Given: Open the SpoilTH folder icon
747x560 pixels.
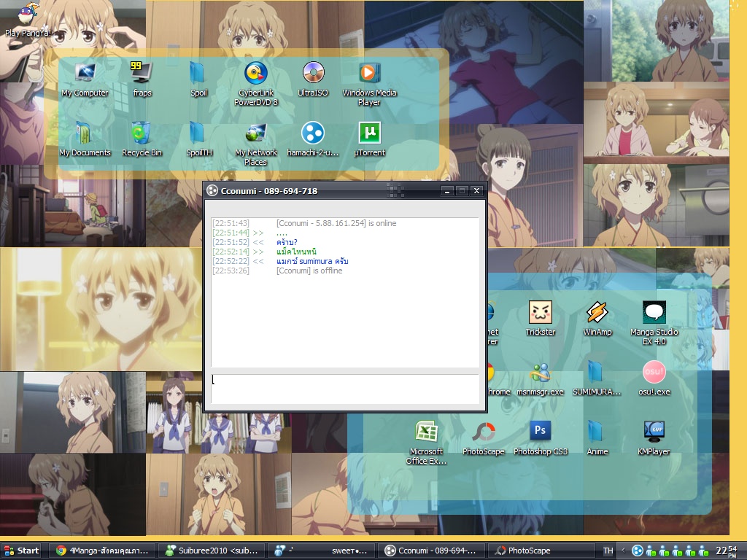Looking at the screenshot, I should click(x=198, y=139).
